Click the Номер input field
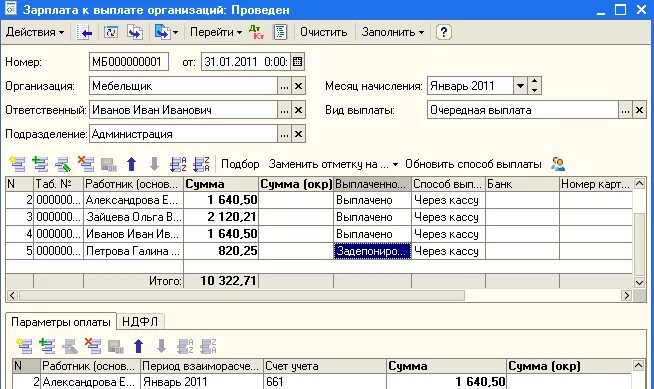654x389 pixels. pos(129,62)
